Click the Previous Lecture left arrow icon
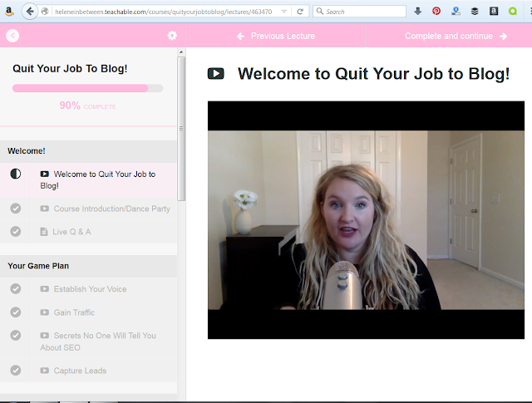 [x=240, y=37]
